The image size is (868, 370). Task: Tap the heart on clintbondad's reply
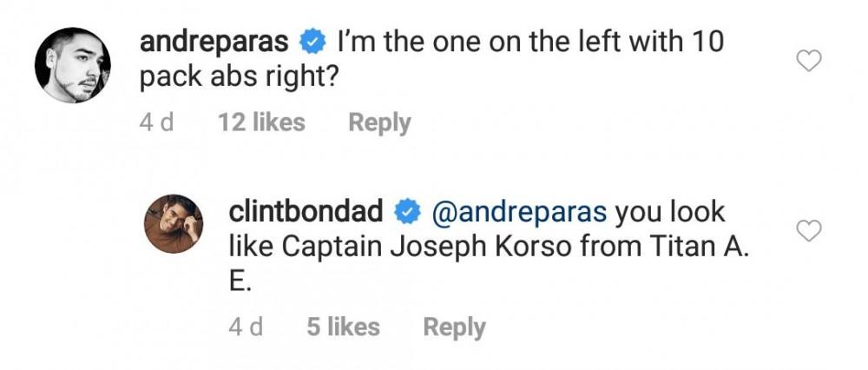click(x=809, y=230)
